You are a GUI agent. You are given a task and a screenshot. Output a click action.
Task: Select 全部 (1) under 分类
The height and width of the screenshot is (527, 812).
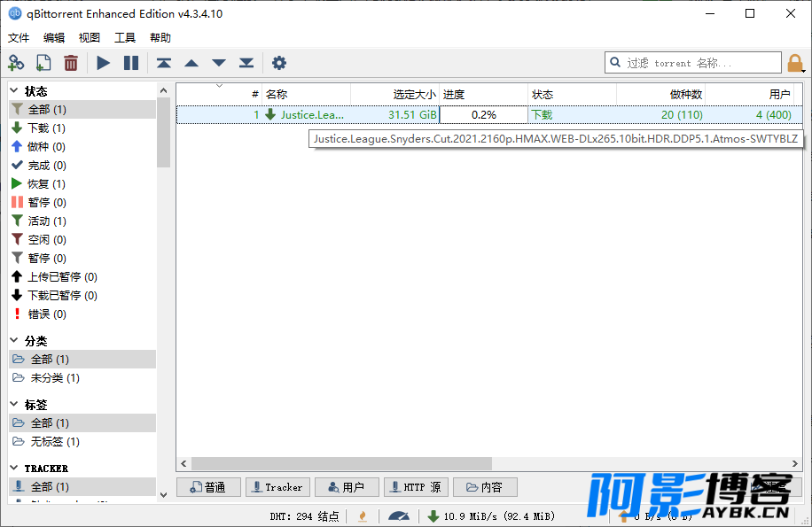point(82,359)
